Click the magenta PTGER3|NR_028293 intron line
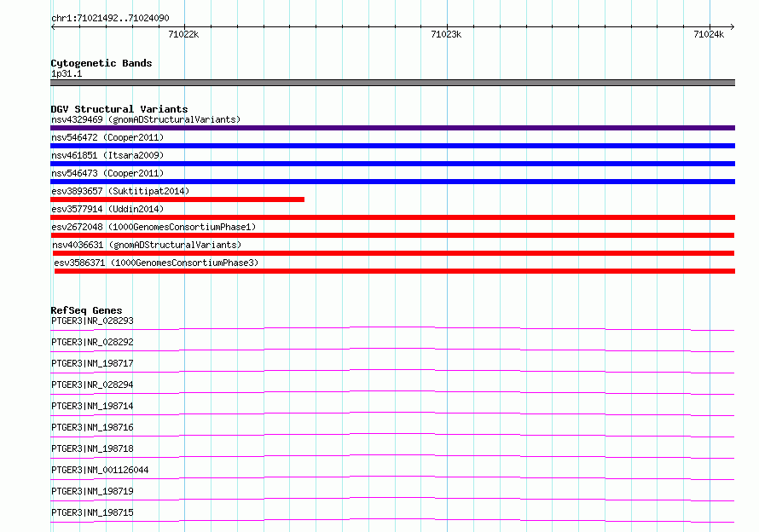The image size is (759, 532). (392, 329)
